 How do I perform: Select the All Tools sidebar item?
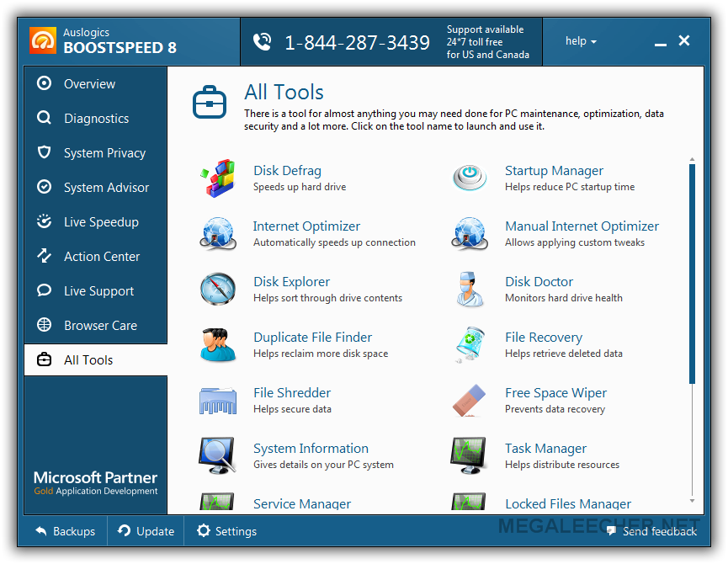coord(96,359)
